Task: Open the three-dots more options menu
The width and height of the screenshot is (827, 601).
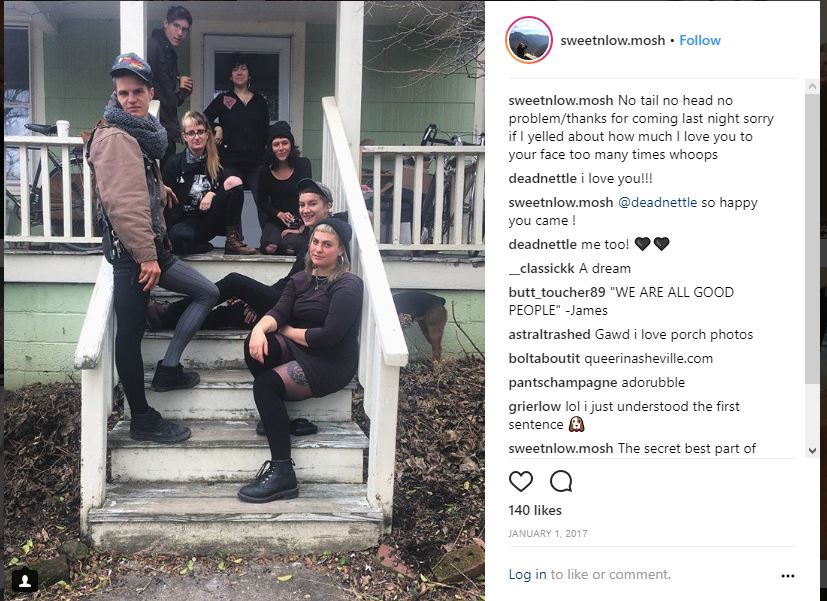Action: click(787, 576)
